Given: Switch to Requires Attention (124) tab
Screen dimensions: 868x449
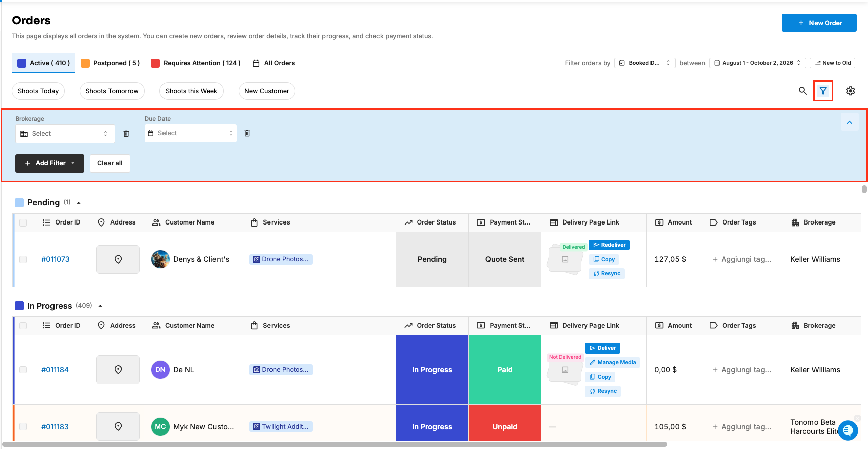Looking at the screenshot, I should click(196, 63).
